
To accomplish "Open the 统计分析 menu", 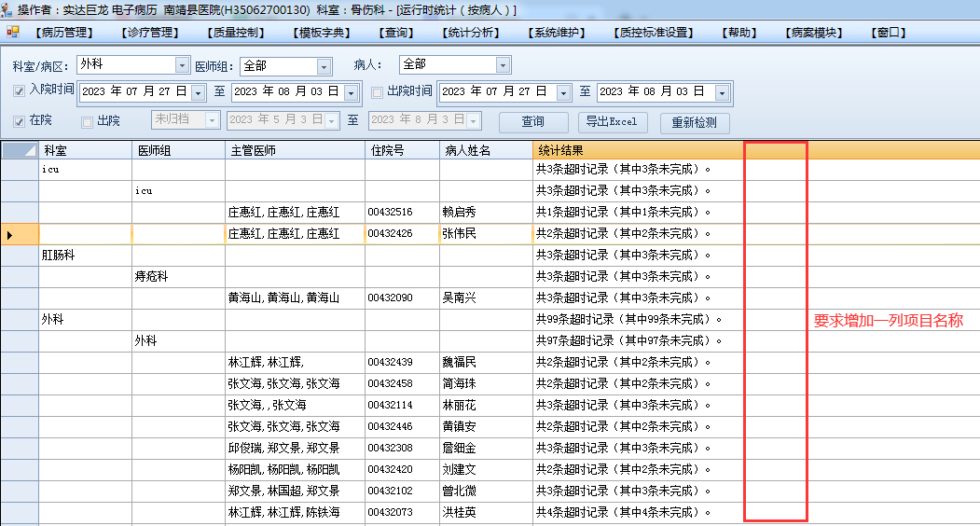I will point(471,33).
